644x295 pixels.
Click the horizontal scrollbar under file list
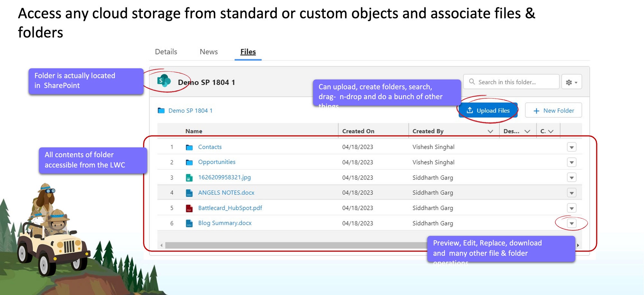coord(290,245)
